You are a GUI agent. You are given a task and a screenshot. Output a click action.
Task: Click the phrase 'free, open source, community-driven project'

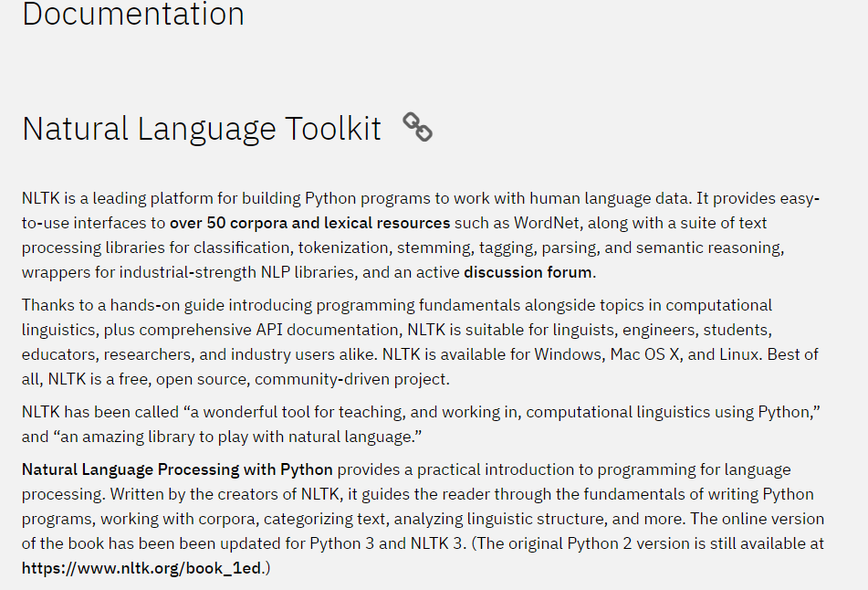(282, 380)
